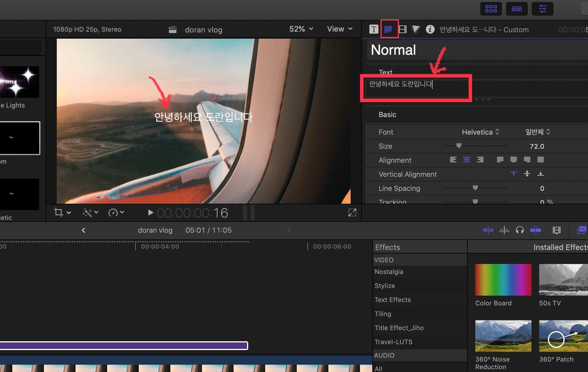588x372 pixels.
Task: Click the Color Board effect thumbnail
Action: [503, 280]
